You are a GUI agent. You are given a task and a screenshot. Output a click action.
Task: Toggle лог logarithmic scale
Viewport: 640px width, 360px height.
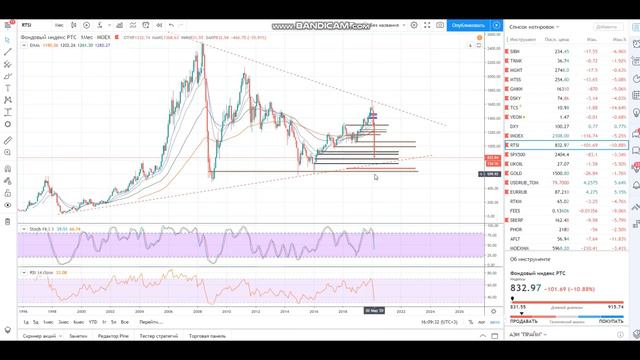481,322
